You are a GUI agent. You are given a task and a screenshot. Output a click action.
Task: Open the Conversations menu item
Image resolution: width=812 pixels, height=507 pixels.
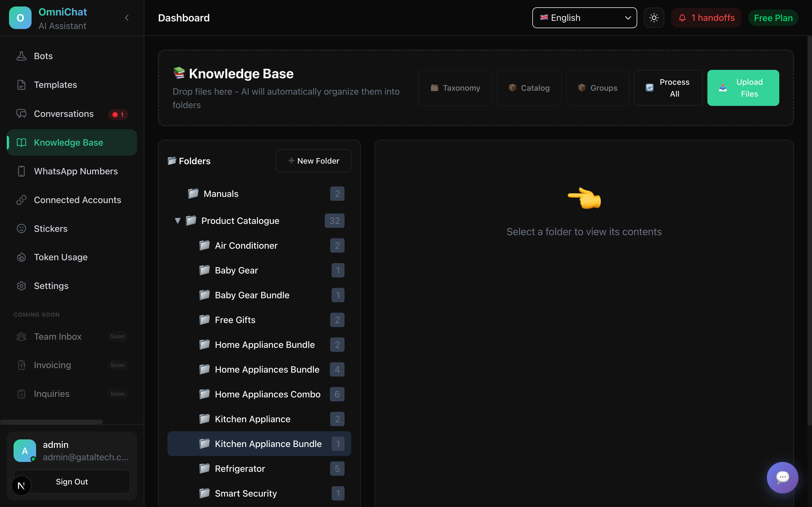pos(64,114)
